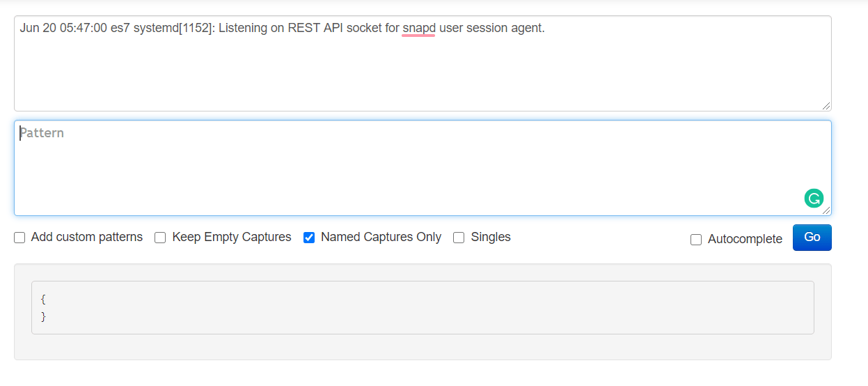
Task: Click the opening brace in JSON output
Action: [43, 300]
